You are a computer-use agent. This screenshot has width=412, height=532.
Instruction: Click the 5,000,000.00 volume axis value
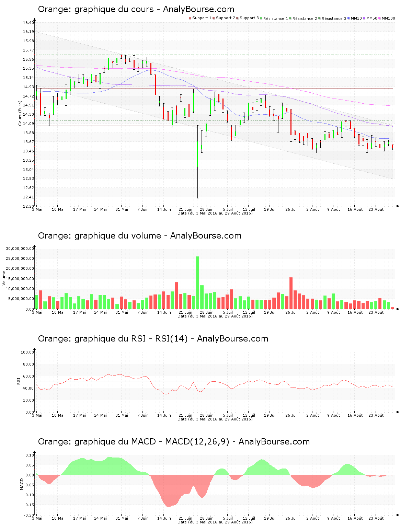coord(21,299)
